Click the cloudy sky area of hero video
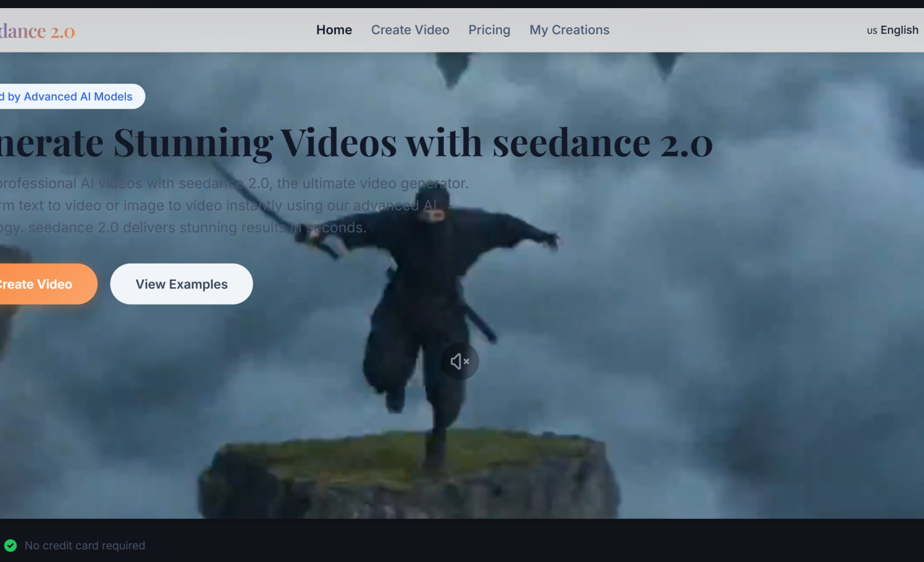924x562 pixels. pyautogui.click(x=749, y=281)
